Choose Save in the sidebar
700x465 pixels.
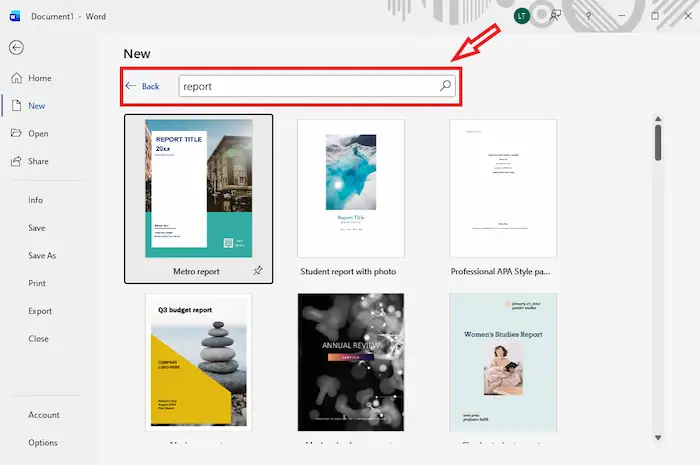click(36, 228)
